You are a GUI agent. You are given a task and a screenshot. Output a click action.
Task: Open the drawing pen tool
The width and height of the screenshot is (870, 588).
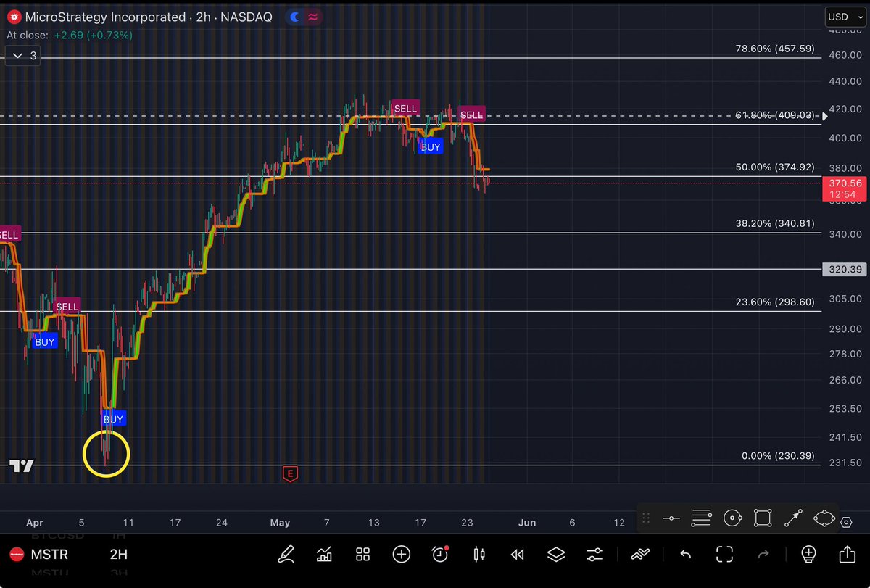pyautogui.click(x=287, y=555)
